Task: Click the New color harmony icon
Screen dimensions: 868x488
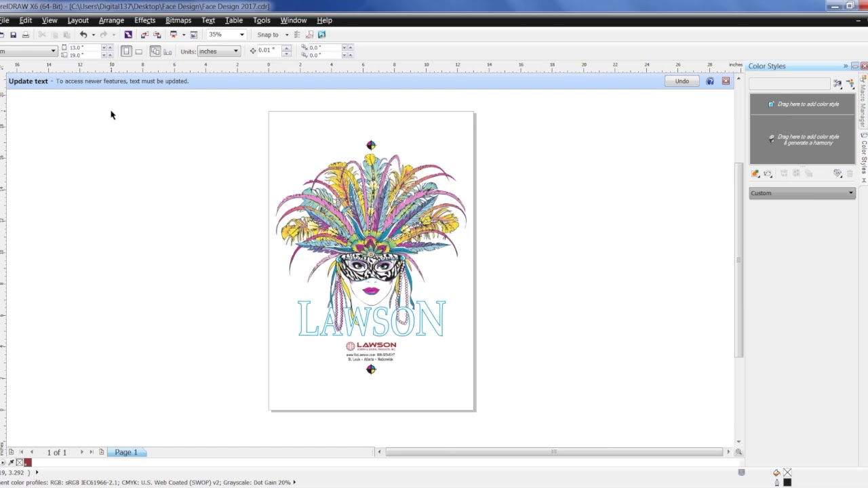Action: click(768, 174)
